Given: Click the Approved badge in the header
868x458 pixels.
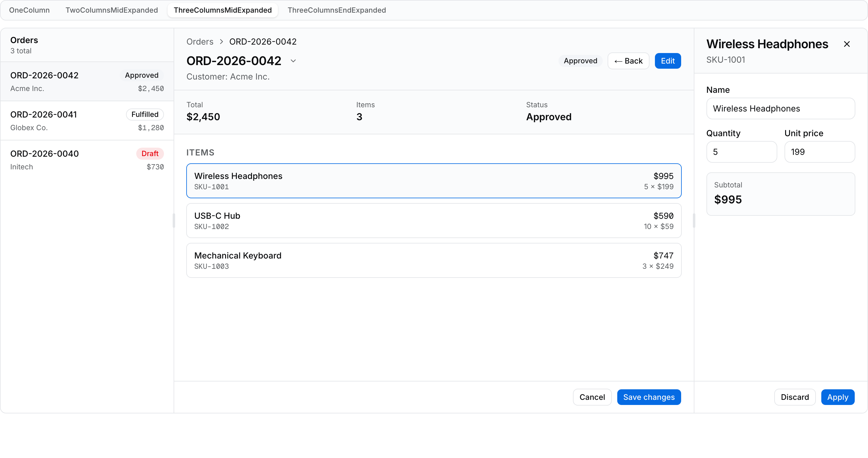Looking at the screenshot, I should click(580, 61).
